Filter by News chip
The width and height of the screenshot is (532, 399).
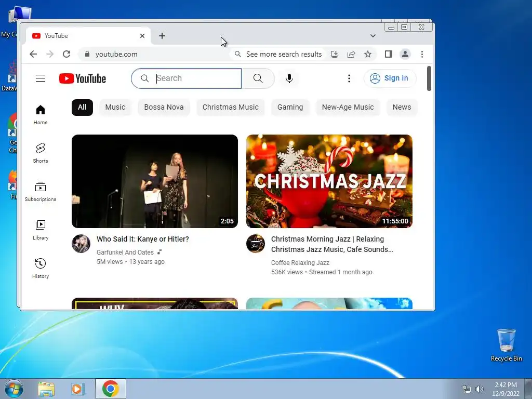pos(402,107)
